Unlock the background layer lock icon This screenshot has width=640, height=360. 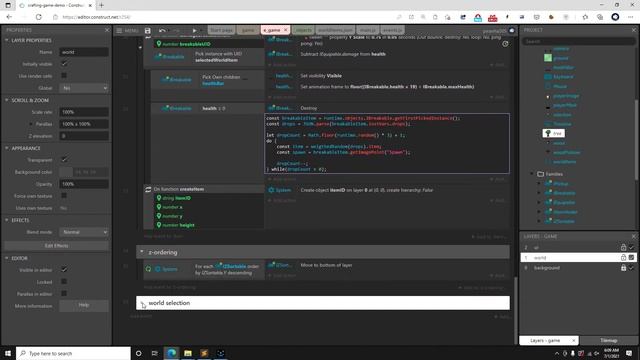coord(623,268)
